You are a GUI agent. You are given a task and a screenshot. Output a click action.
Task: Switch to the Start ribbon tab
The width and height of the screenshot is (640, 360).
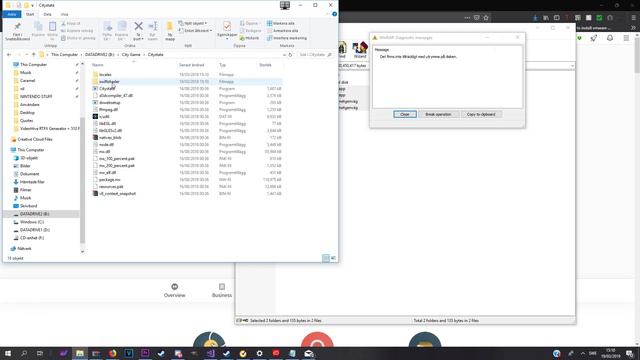click(x=30, y=14)
